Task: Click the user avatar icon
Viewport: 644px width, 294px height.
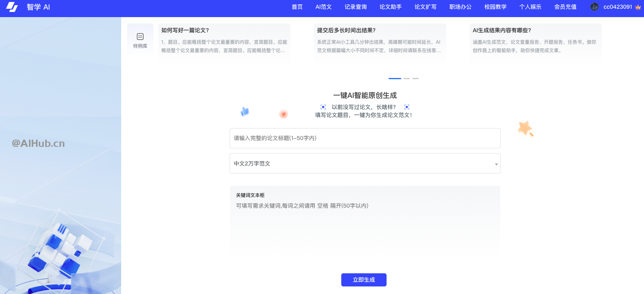Action: click(594, 7)
